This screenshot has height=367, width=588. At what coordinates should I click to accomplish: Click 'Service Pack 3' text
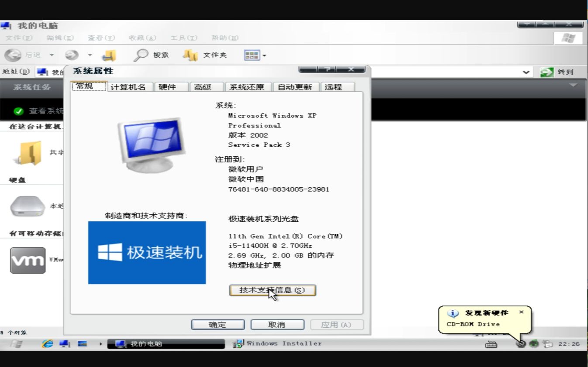[x=259, y=145]
